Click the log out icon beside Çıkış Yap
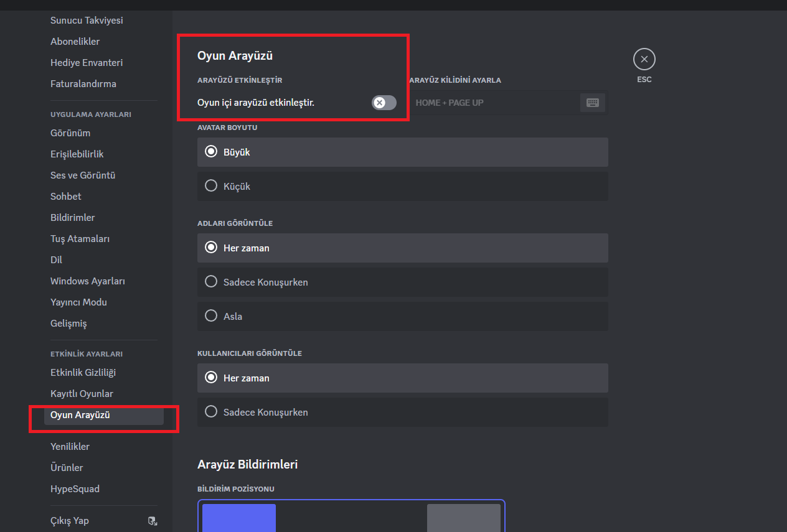 (153, 521)
